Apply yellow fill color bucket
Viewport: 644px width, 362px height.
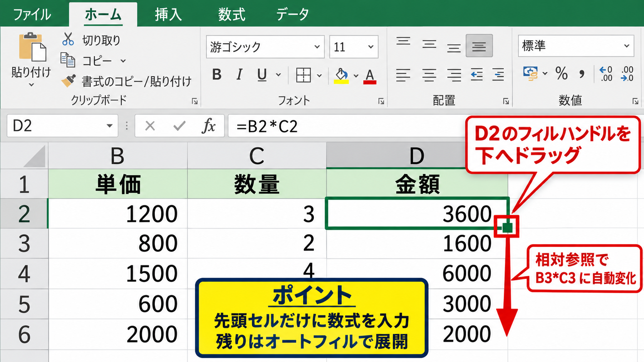point(341,76)
